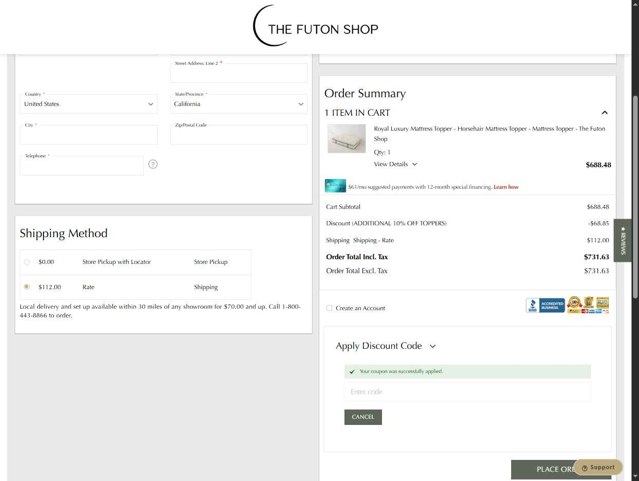Click the Shipping - Rate $112.00 amount
The width and height of the screenshot is (639, 481).
click(598, 240)
